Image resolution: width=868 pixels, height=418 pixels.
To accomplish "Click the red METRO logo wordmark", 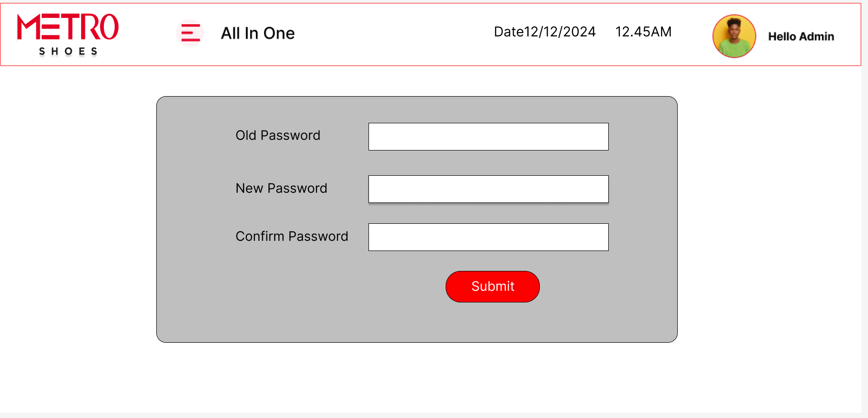I will (x=68, y=27).
